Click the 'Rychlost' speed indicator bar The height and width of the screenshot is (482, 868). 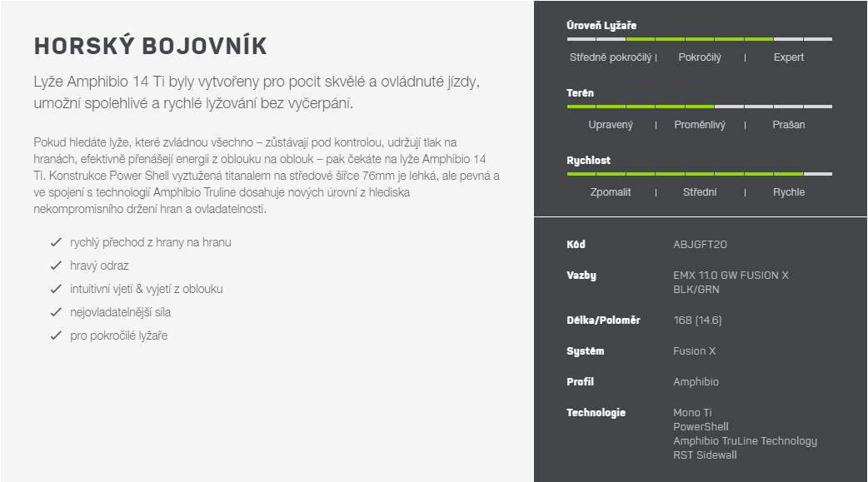pyautogui.click(x=699, y=174)
